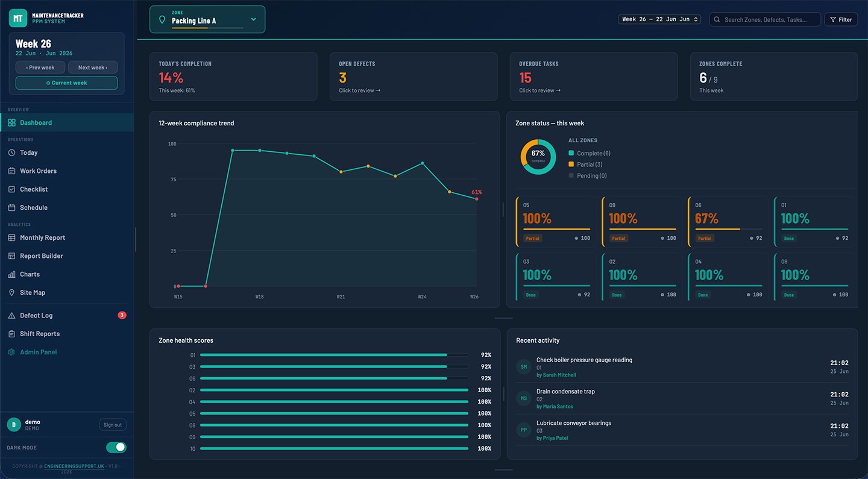Click the zone 10 health score bar
Screen dimensions: 868x479
coord(334,449)
